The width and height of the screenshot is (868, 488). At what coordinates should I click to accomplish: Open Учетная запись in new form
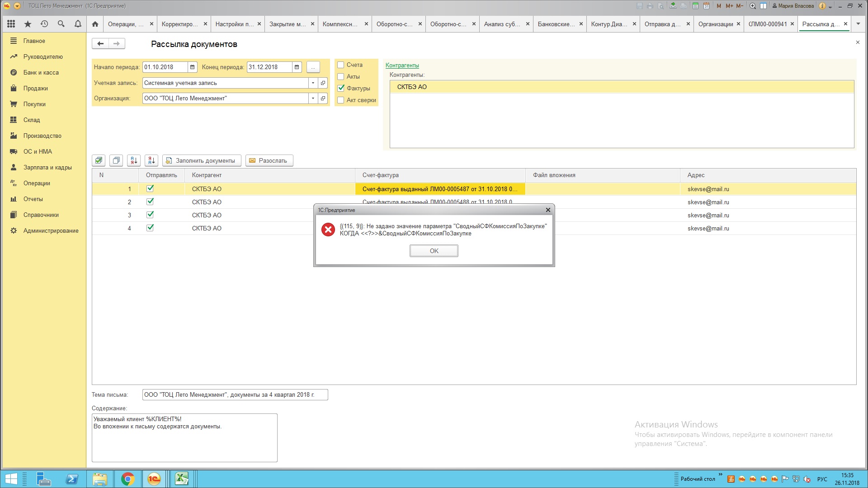(x=323, y=83)
